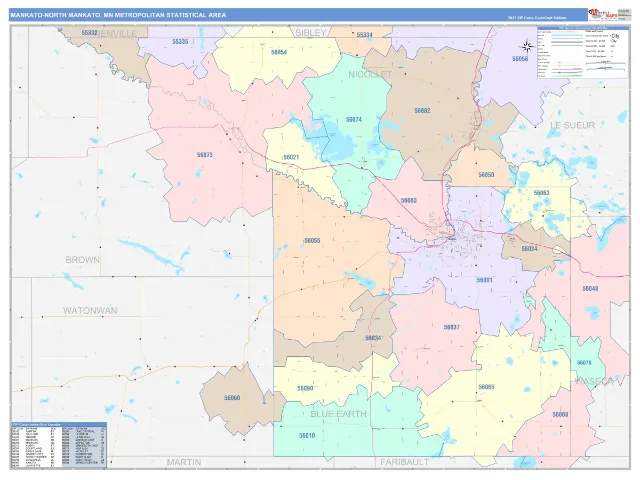Select ZIP code 56037 label
Viewport: 640px width, 480px height.
click(x=451, y=327)
